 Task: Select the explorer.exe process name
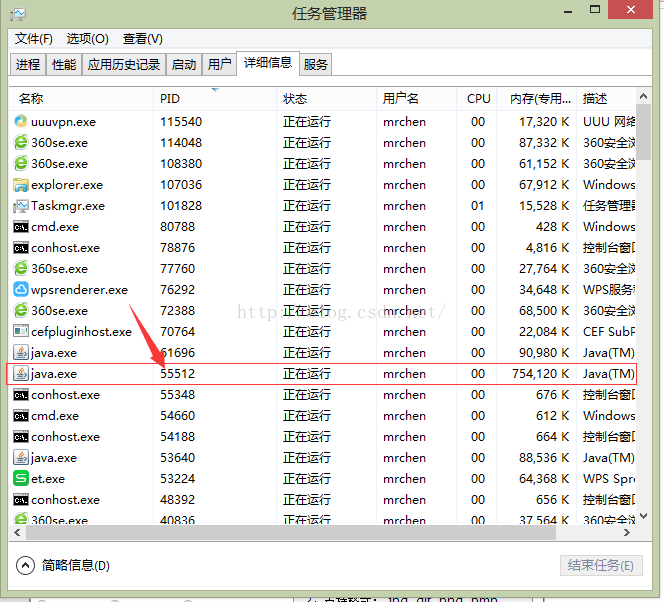(x=67, y=185)
